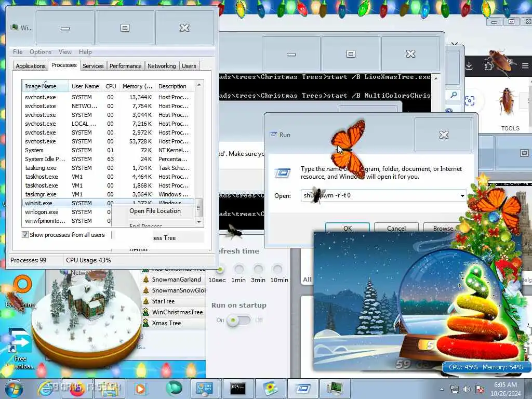Image resolution: width=532 pixels, height=399 pixels.
Task: Switch to the Services tab
Action: (93, 66)
